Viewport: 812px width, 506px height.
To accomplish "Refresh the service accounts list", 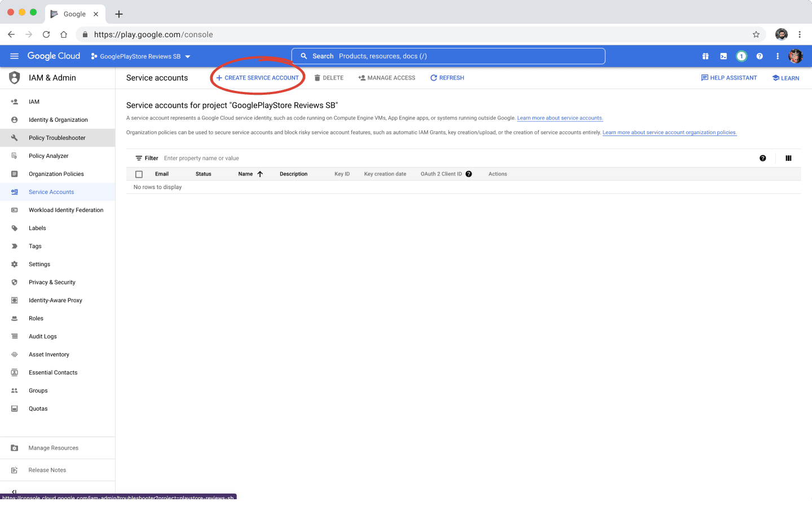I will pyautogui.click(x=447, y=78).
